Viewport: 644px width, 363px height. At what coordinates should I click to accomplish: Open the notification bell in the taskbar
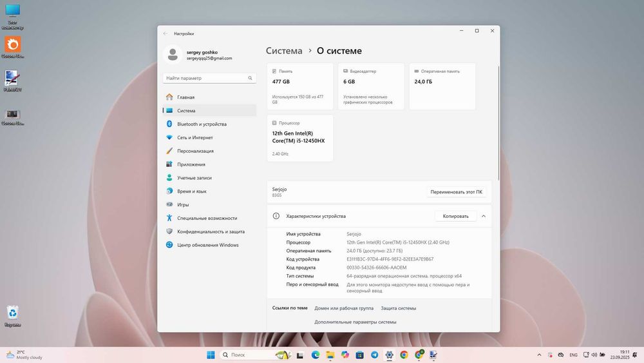(x=636, y=355)
